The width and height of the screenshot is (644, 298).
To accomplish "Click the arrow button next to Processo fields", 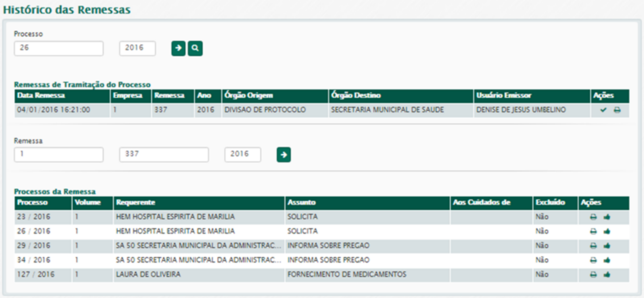I will click(x=178, y=49).
